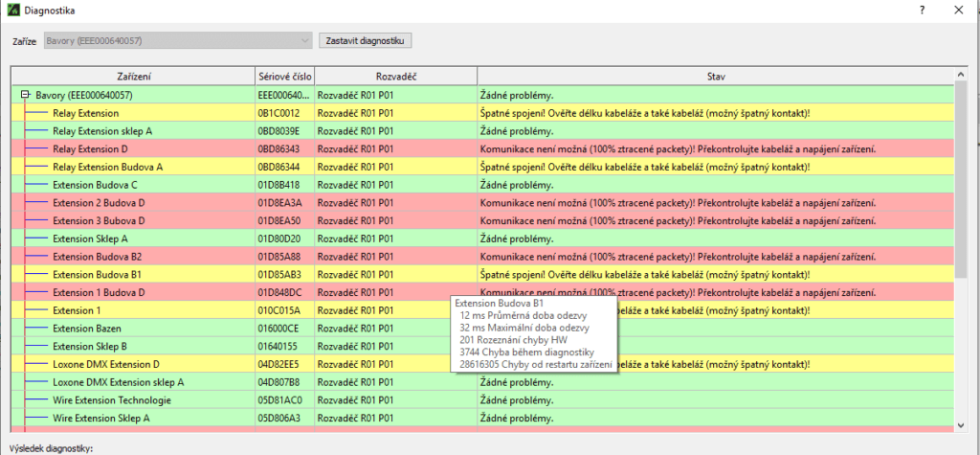The image size is (980, 455).
Task: Click the help question mark button
Action: (922, 10)
